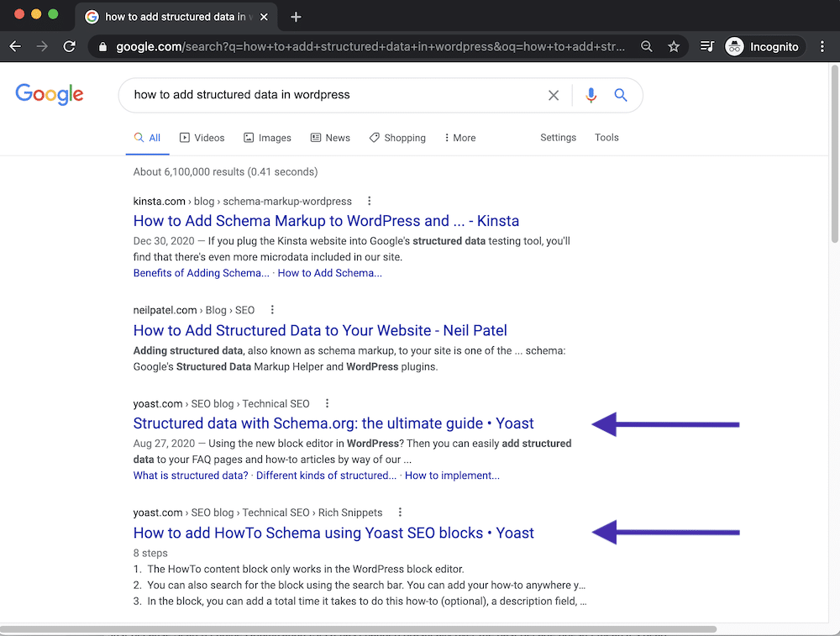
Task: Open the Incognito profile icon
Action: click(735, 46)
